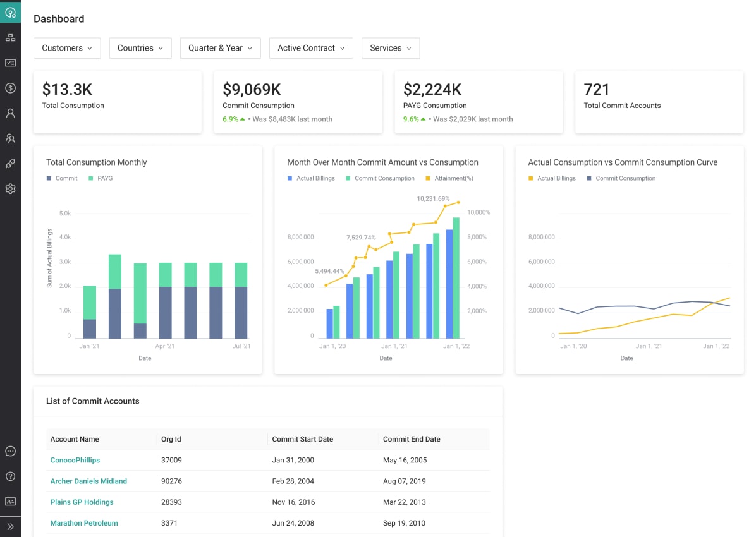Sort by the Commit Start Date column header
This screenshot has height=537, width=756.
tap(302, 439)
